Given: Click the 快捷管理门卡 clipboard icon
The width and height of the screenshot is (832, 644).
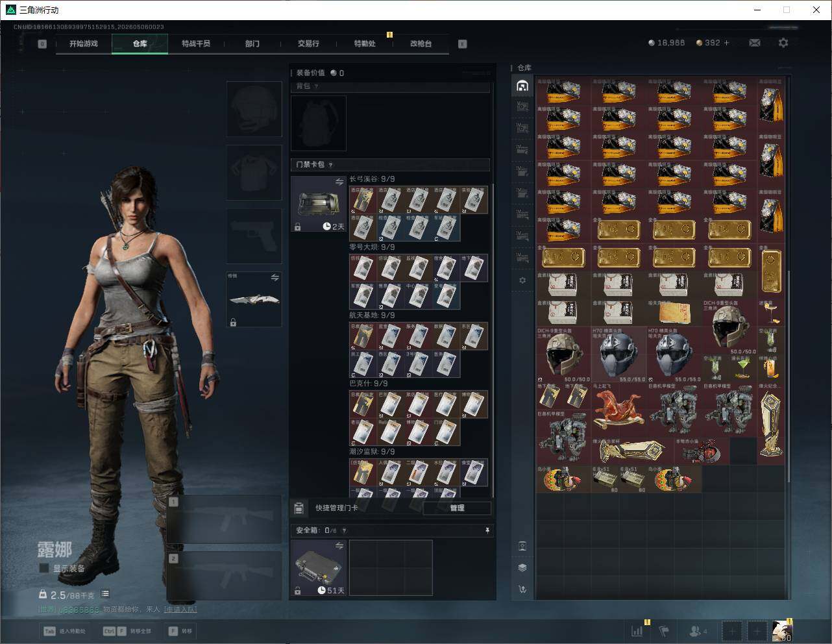Looking at the screenshot, I should (299, 508).
